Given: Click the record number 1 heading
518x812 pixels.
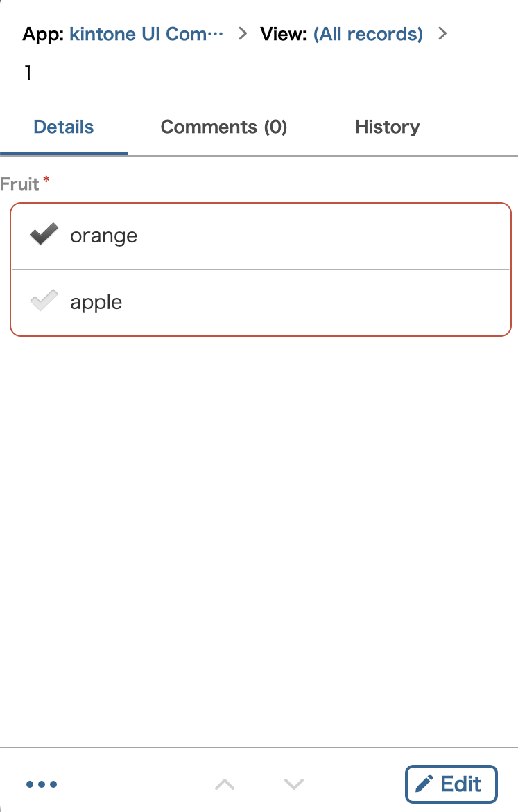Looking at the screenshot, I should point(28,73).
